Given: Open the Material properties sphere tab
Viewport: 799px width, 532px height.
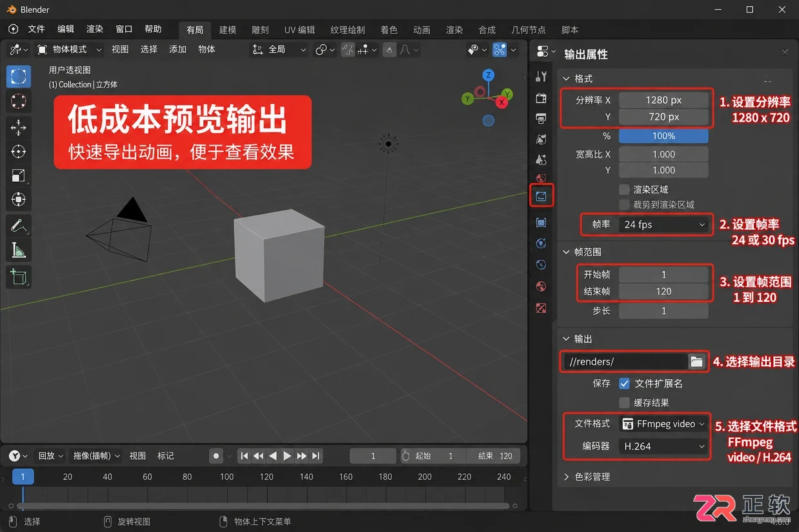Looking at the screenshot, I should 541,286.
